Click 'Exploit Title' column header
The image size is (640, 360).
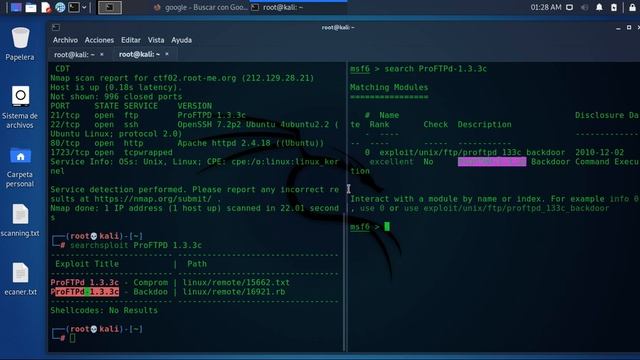point(87,264)
